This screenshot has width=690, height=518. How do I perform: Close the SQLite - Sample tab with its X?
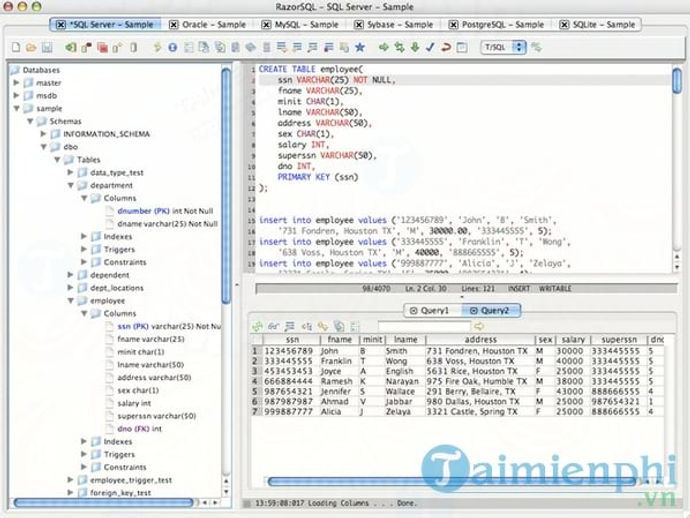tap(564, 25)
